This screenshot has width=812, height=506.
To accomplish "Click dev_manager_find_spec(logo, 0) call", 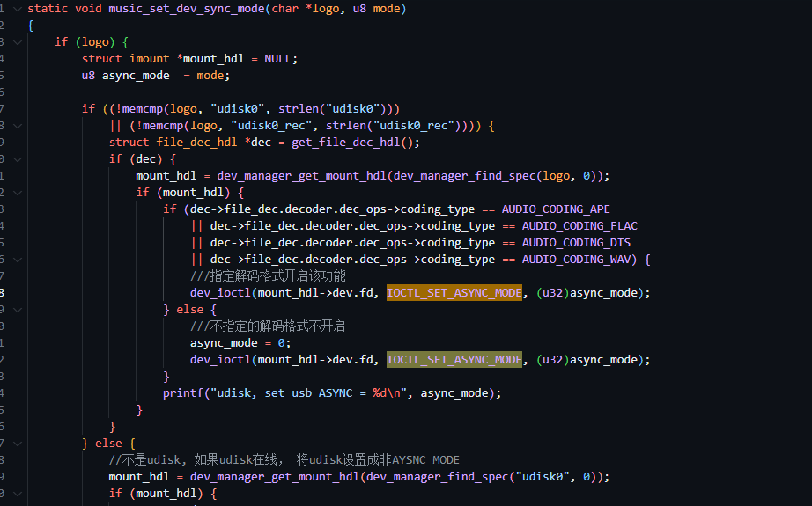I will point(495,176).
